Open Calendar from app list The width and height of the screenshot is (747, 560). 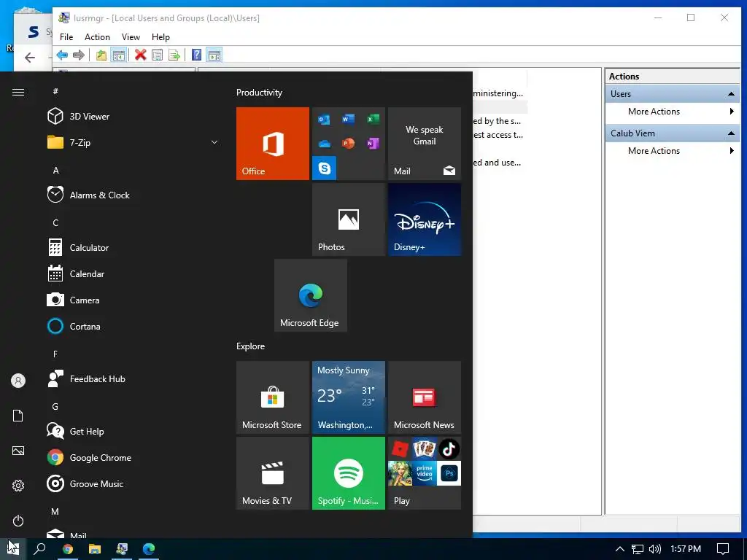[x=133, y=274]
